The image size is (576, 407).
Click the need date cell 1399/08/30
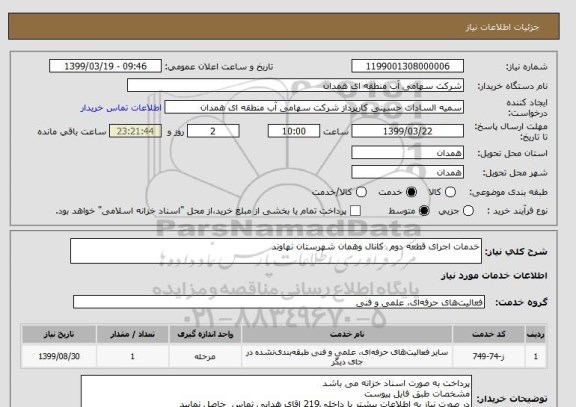point(59,356)
